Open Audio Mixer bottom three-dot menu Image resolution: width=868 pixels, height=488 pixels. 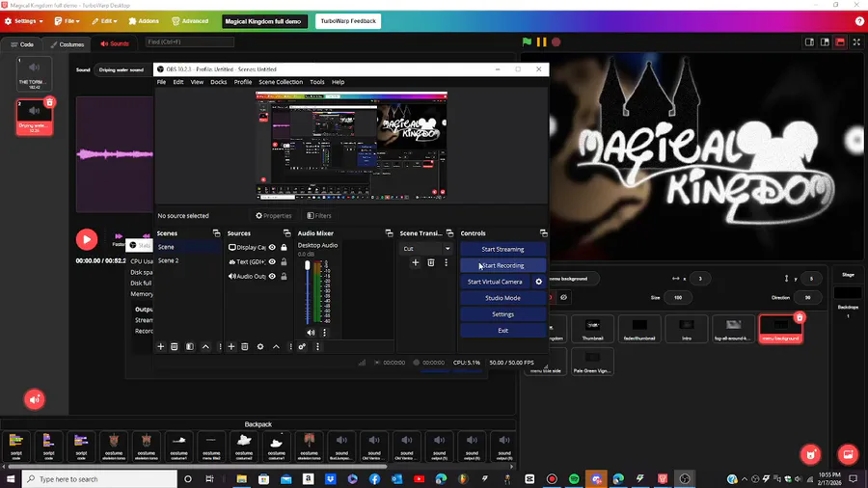pyautogui.click(x=317, y=347)
